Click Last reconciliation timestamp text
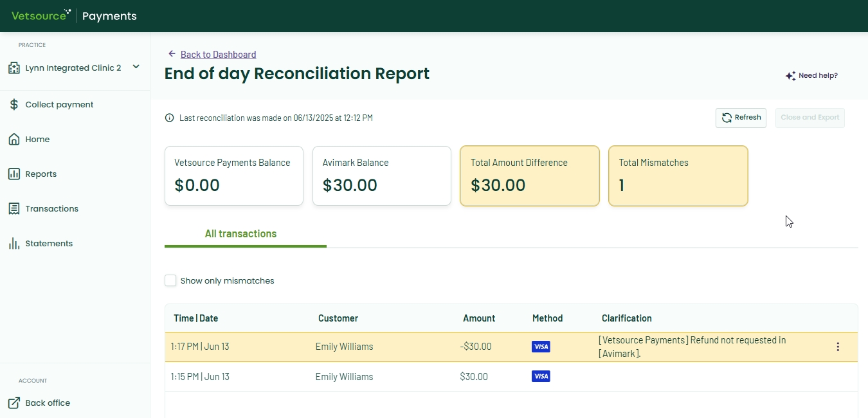Image resolution: width=868 pixels, height=418 pixels. [276, 118]
